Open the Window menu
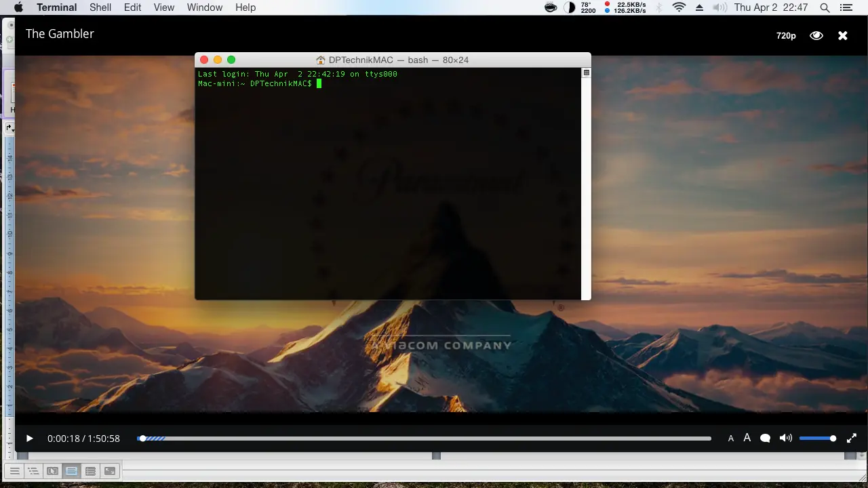The height and width of the screenshot is (488, 868). 205,7
